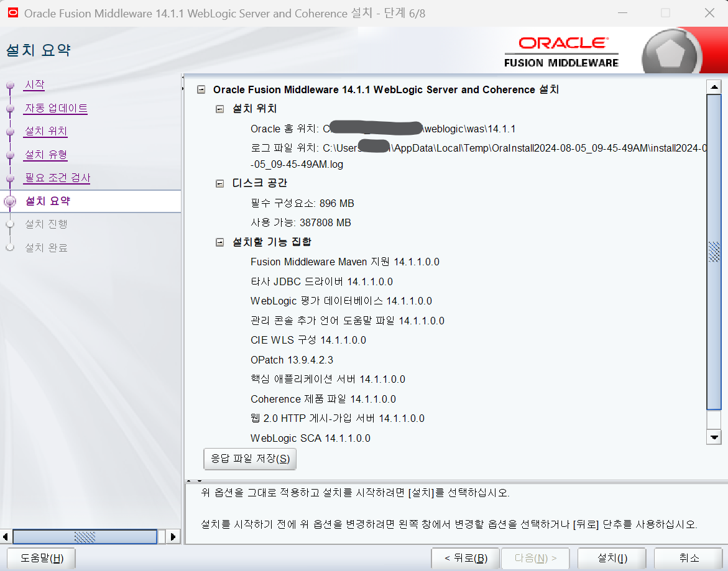Click the scroll up arrow of summary panel

pos(714,87)
